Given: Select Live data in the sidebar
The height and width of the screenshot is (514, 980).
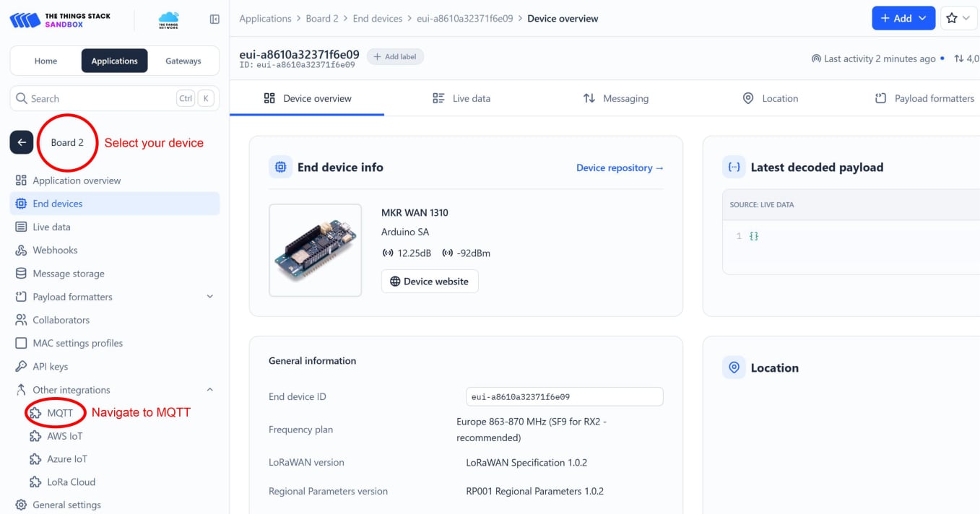Looking at the screenshot, I should tap(51, 227).
